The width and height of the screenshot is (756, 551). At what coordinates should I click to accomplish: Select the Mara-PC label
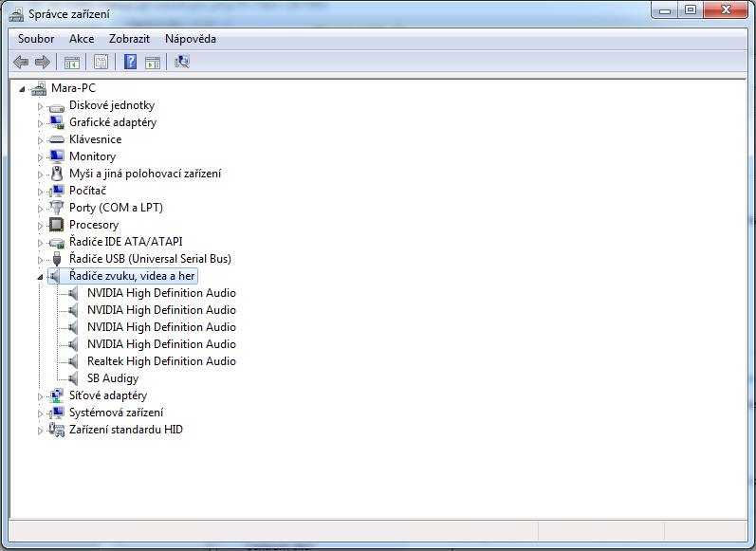[73, 88]
